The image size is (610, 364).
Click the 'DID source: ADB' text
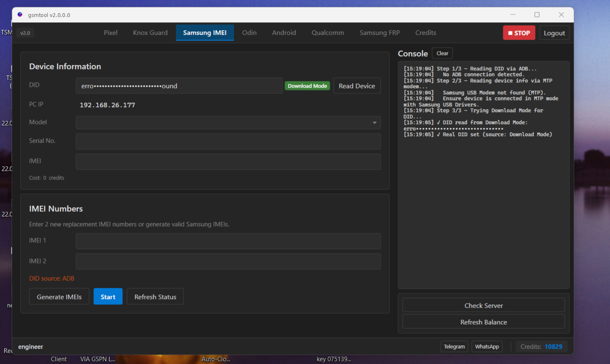(52, 278)
